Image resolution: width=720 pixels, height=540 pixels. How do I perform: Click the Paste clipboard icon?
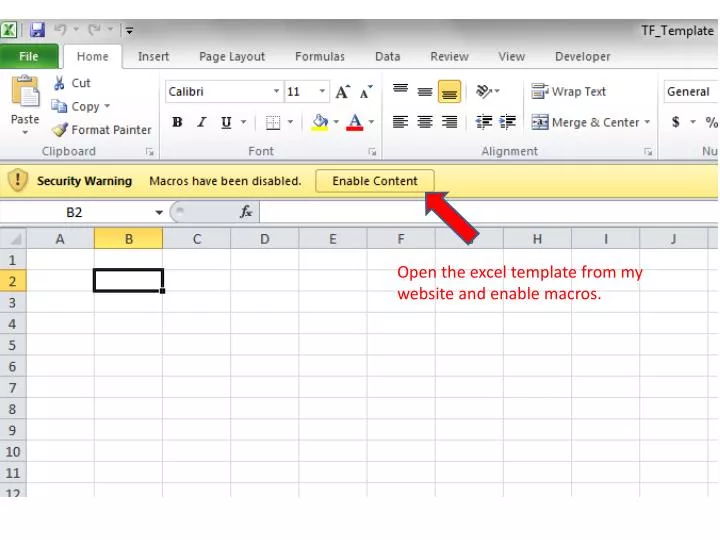coord(25,91)
